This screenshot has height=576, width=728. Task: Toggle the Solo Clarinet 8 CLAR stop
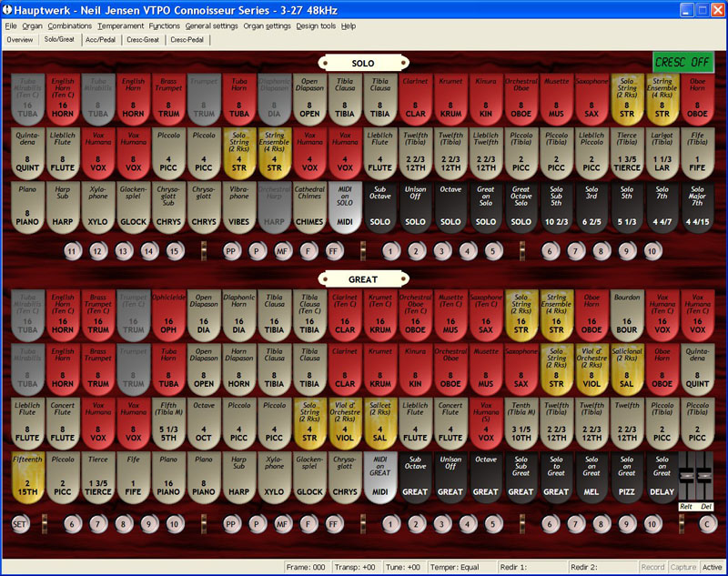415,99
